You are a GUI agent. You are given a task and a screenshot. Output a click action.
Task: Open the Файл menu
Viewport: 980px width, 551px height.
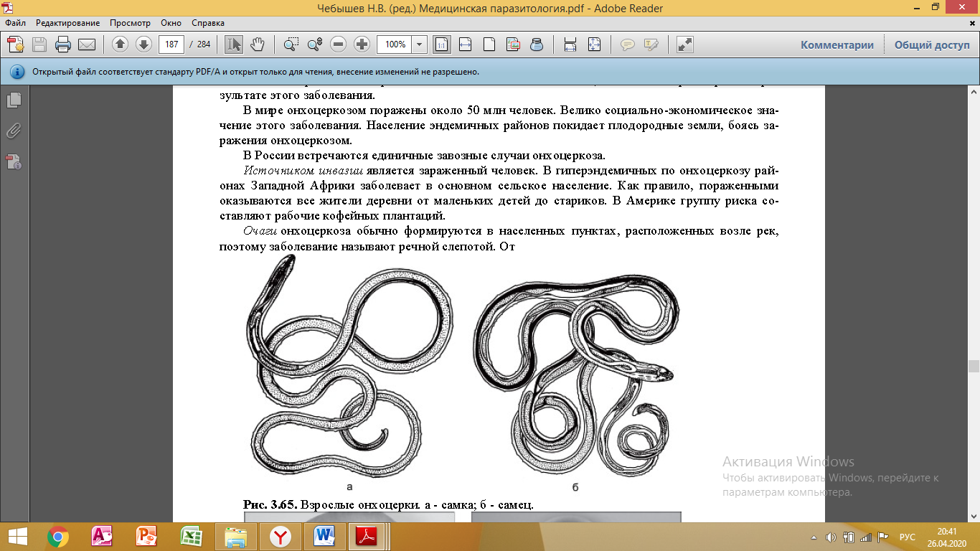pyautogui.click(x=15, y=23)
